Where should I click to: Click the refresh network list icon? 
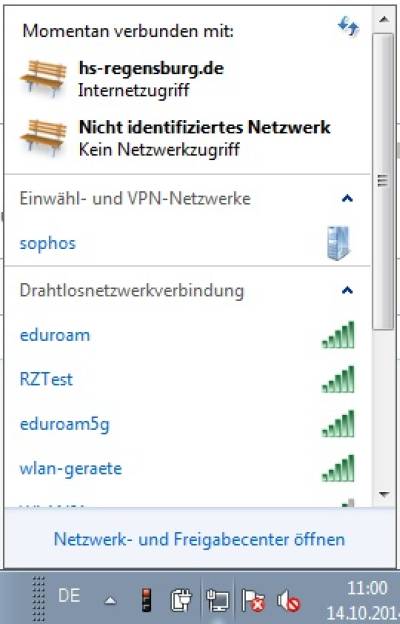click(x=348, y=27)
